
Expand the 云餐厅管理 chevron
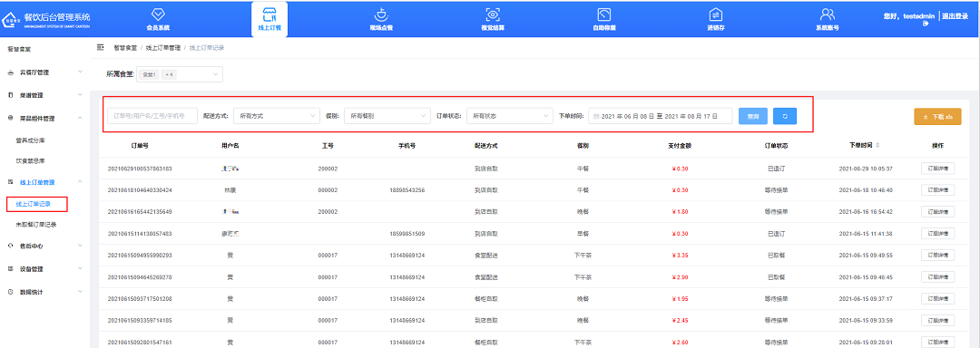pyautogui.click(x=80, y=72)
